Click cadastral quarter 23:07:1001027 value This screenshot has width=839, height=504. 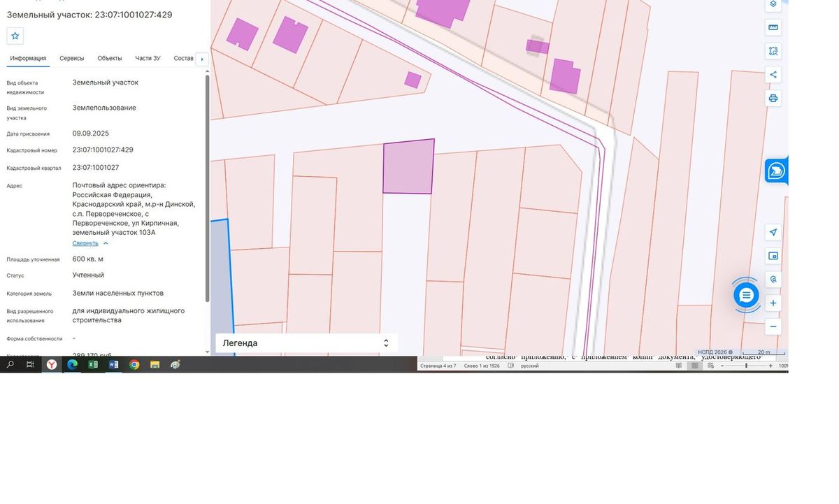(96, 168)
